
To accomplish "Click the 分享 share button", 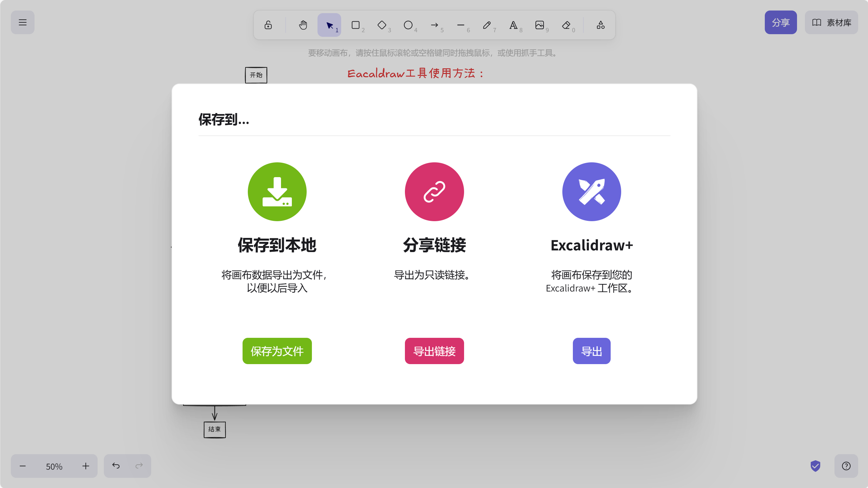I will coord(781,22).
